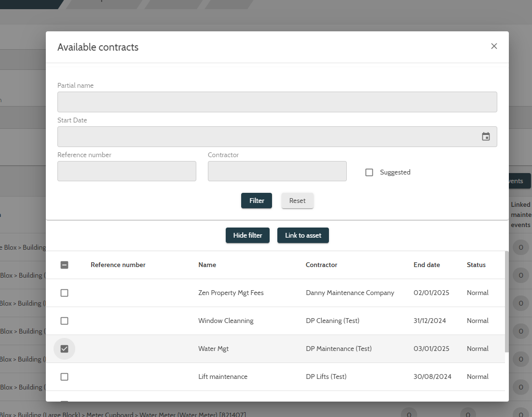This screenshot has height=417, width=532.
Task: Check the Window Cleaning contract row
Action: 64,321
